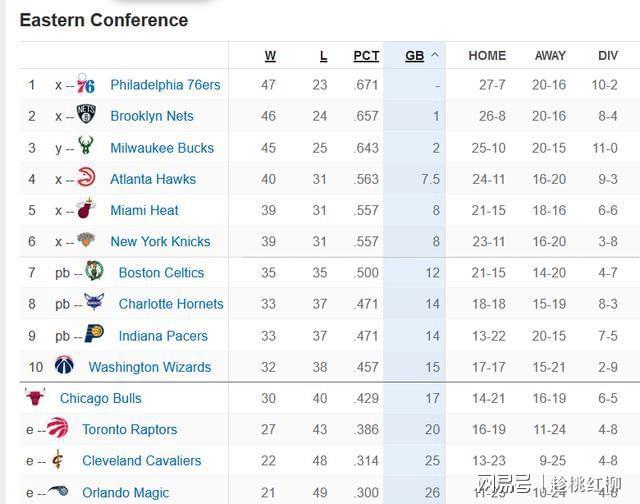Click the Toronto Raptors logo icon

click(58, 427)
